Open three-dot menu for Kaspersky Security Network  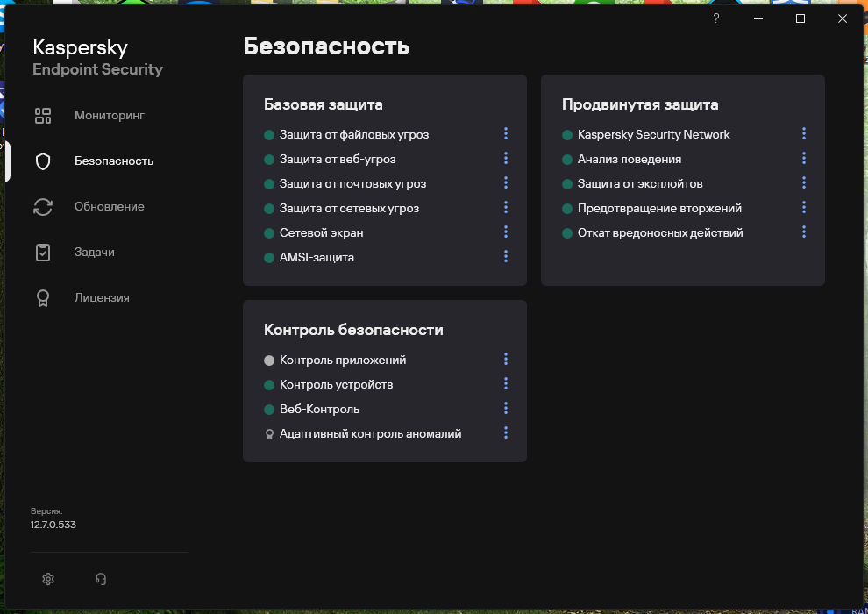(804, 133)
